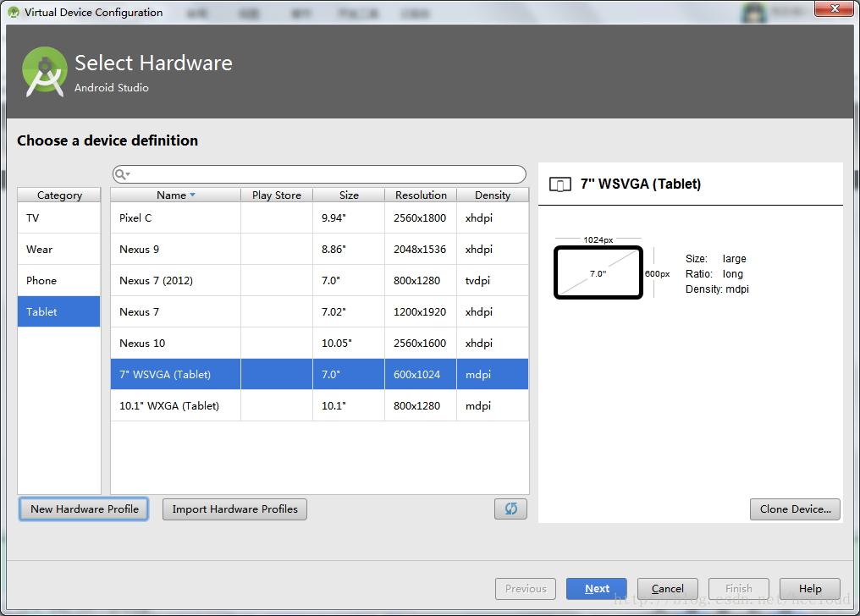This screenshot has height=616, width=860.
Task: Click the Category column header
Action: click(59, 195)
